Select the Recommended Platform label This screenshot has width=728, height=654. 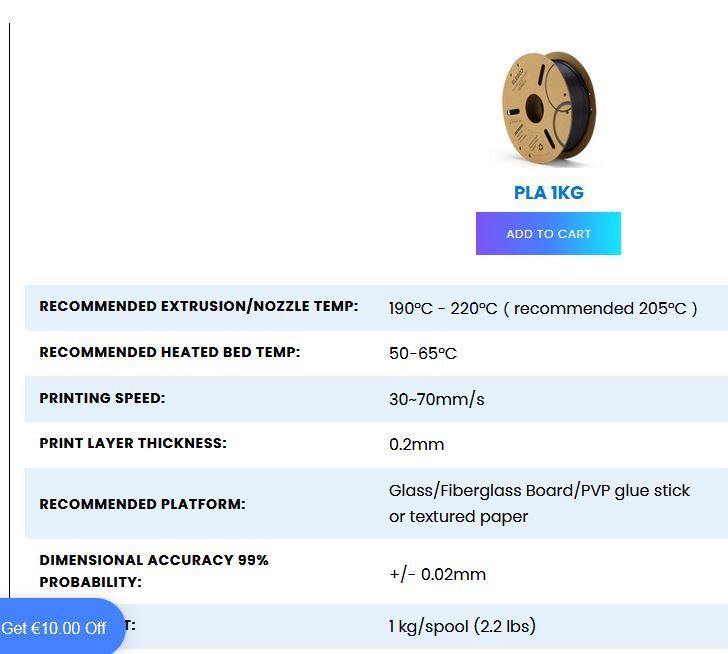142,504
